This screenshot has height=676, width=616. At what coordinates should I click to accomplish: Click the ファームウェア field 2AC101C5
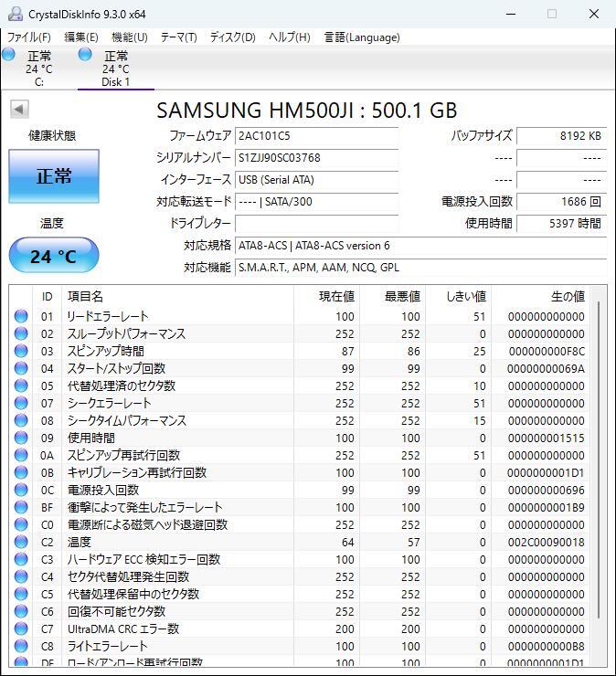[316, 136]
